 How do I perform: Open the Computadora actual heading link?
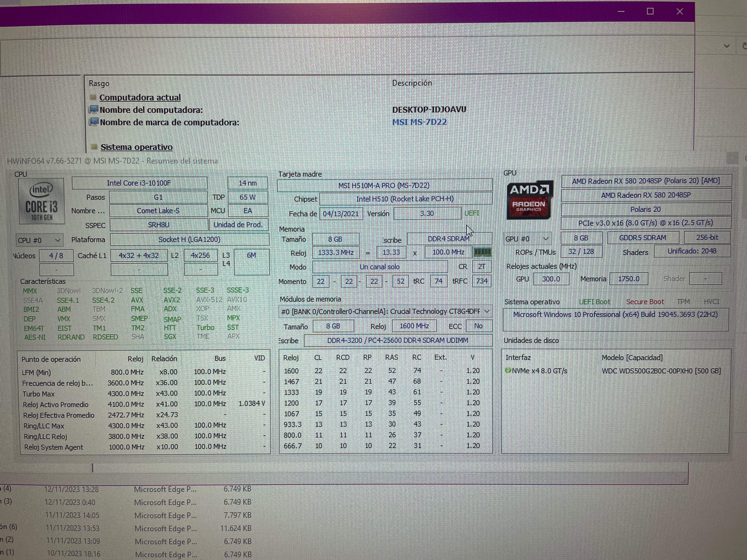pos(140,98)
